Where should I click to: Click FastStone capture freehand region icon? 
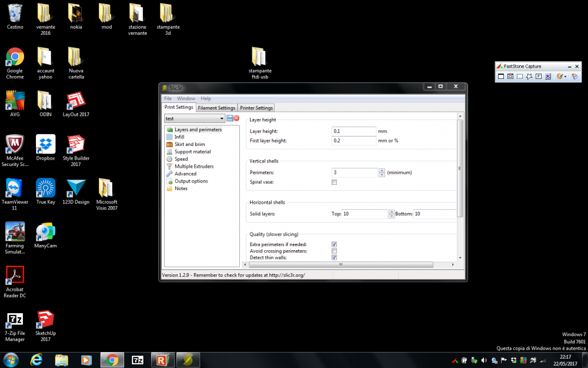(x=529, y=77)
